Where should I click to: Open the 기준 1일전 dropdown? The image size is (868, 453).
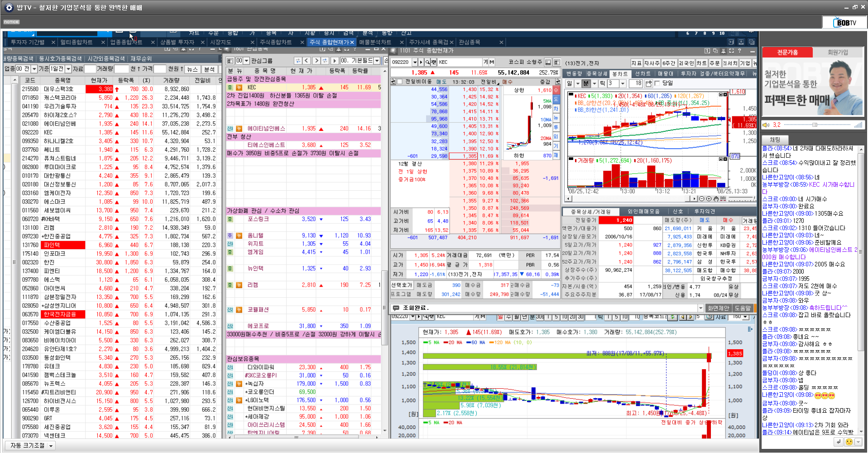(x=68, y=69)
